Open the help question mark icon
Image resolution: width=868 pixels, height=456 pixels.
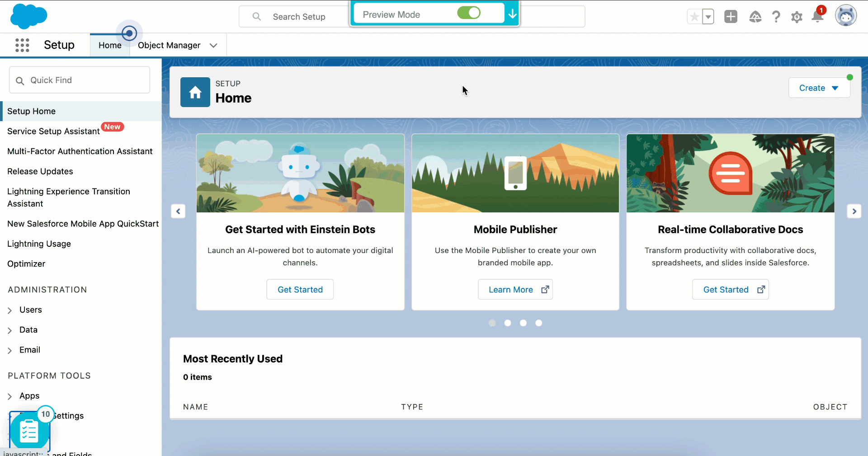pos(776,17)
